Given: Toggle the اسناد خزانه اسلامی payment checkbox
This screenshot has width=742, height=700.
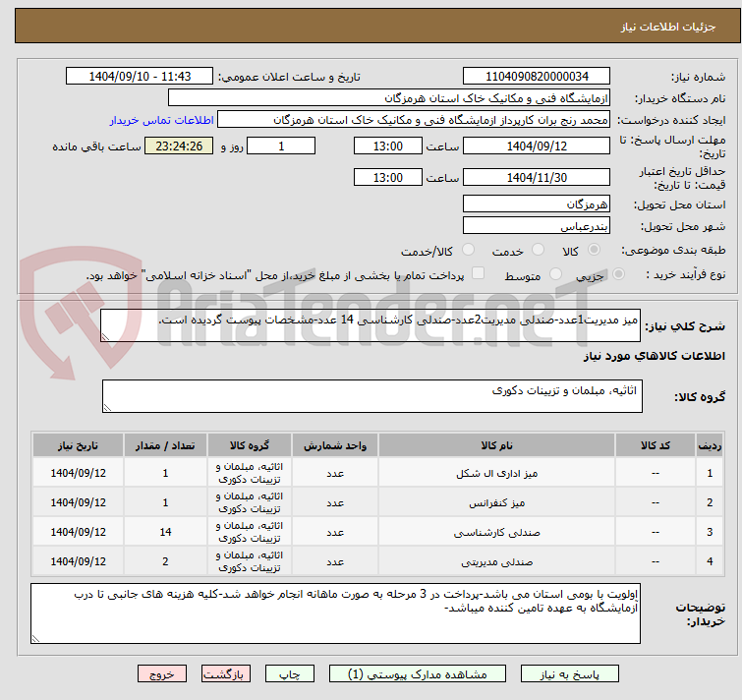Looking at the screenshot, I should 479,275.
